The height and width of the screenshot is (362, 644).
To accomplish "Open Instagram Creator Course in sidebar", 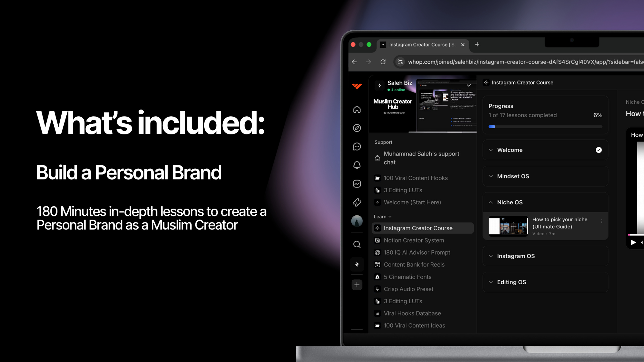I will coord(423,228).
